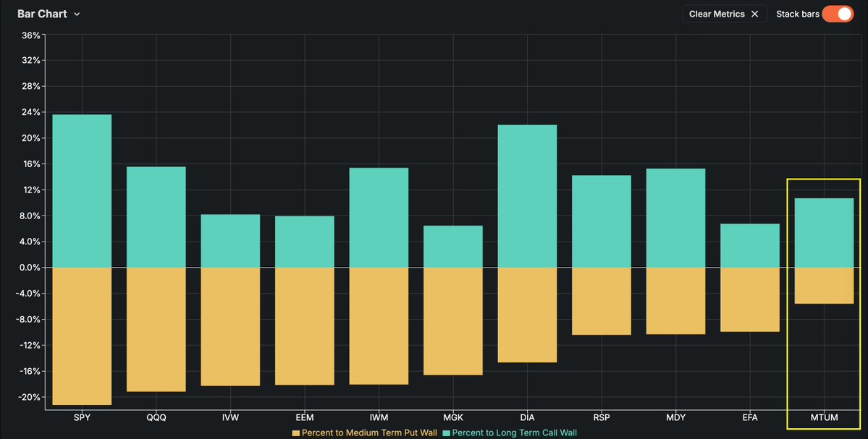
Task: Click the Percent to Long Term Call Wall legend label
Action: pos(514,433)
